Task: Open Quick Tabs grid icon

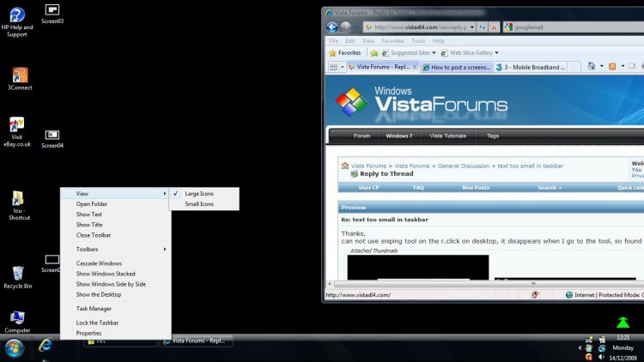Action: (x=333, y=67)
